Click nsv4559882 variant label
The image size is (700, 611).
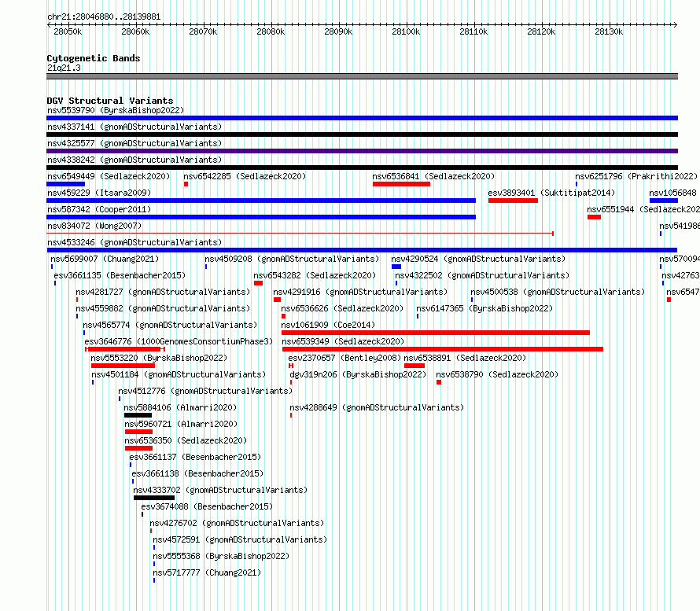(x=163, y=308)
